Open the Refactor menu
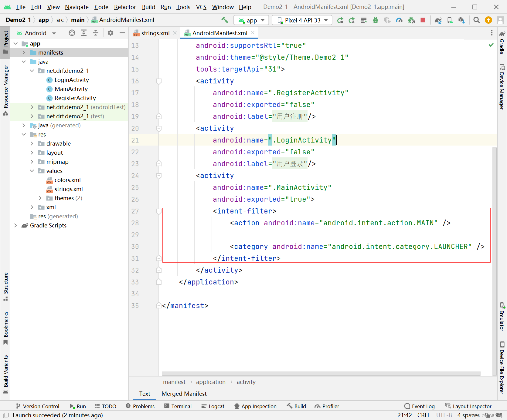Image resolution: width=507 pixels, height=420 pixels. pyautogui.click(x=125, y=7)
